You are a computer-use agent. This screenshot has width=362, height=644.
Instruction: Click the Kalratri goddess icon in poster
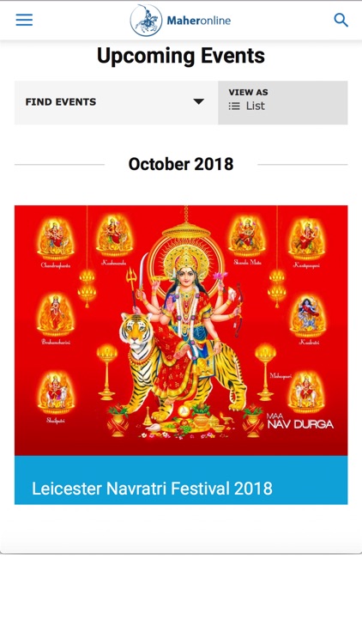coord(308,316)
